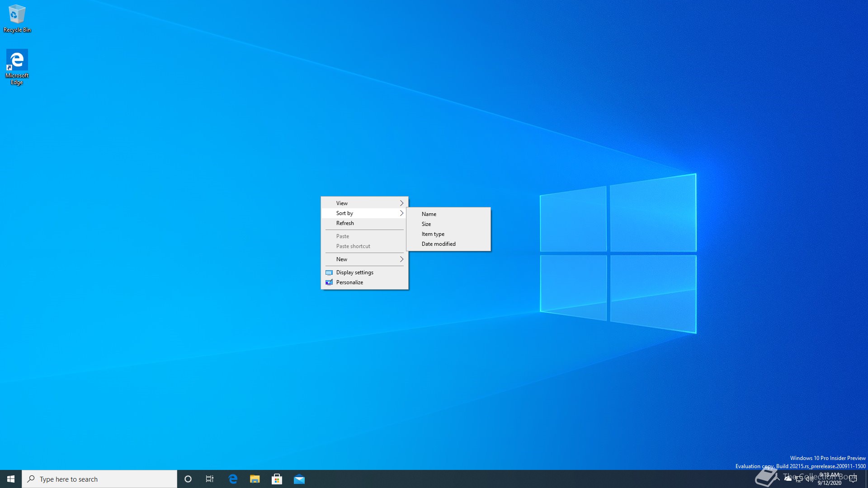Open the Recycle Bin desktop icon

click(x=17, y=18)
